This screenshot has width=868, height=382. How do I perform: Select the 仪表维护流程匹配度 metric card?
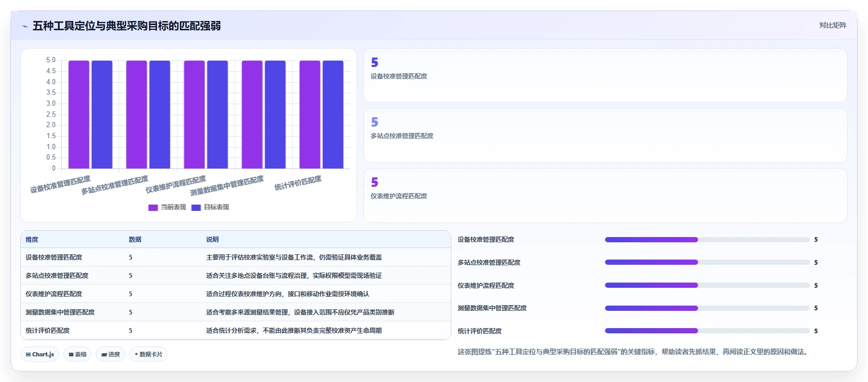[605, 195]
